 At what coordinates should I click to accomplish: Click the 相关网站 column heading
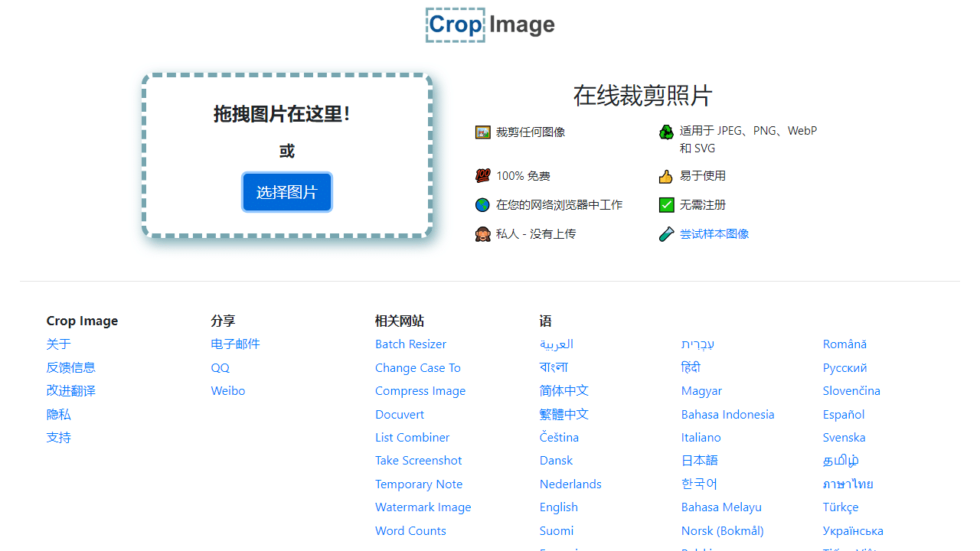click(400, 321)
